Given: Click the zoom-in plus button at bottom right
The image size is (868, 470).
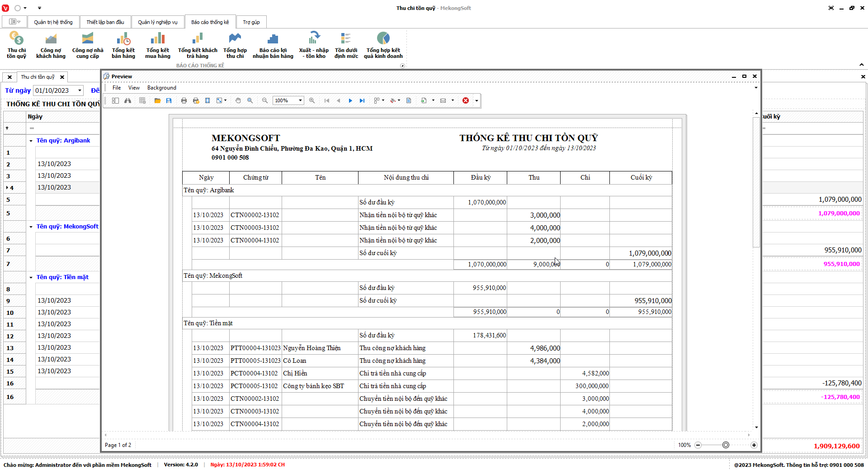Looking at the screenshot, I should [x=754, y=445].
